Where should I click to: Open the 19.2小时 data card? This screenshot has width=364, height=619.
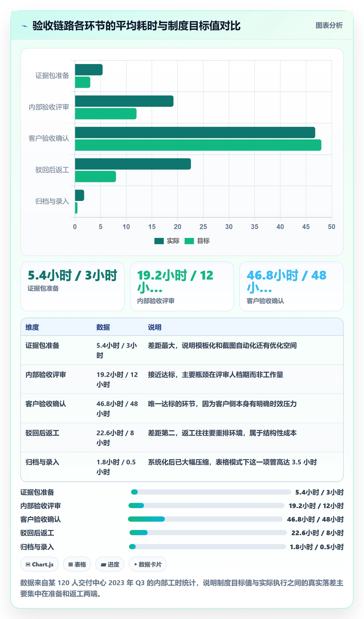pyautogui.click(x=182, y=286)
